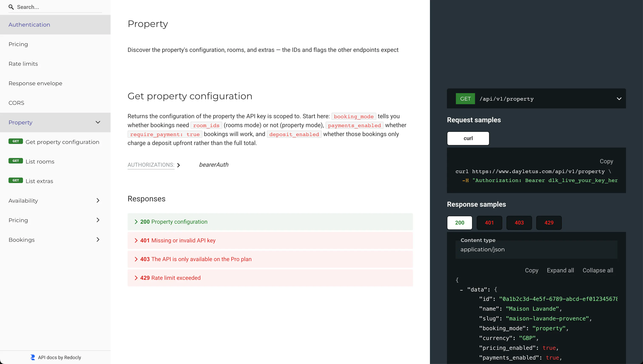Click the endpoint selector down chevron
This screenshot has width=643, height=364.
(x=619, y=99)
